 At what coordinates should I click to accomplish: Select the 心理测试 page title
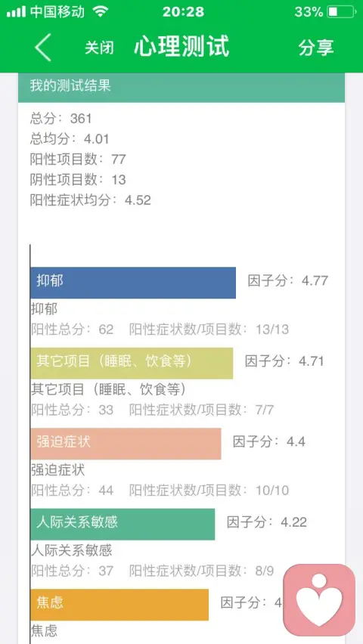181,46
